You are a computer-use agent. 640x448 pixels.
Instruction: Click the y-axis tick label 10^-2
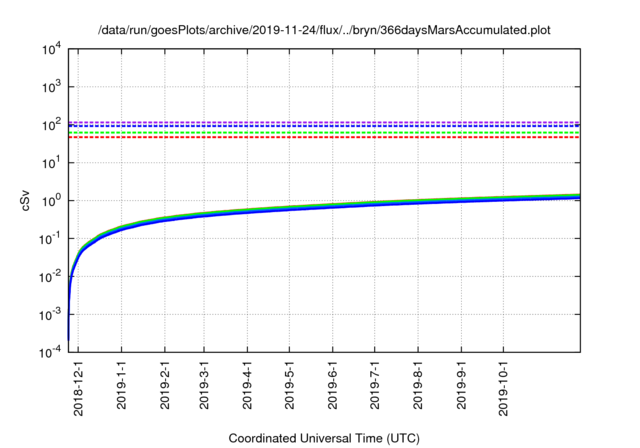coord(47,277)
